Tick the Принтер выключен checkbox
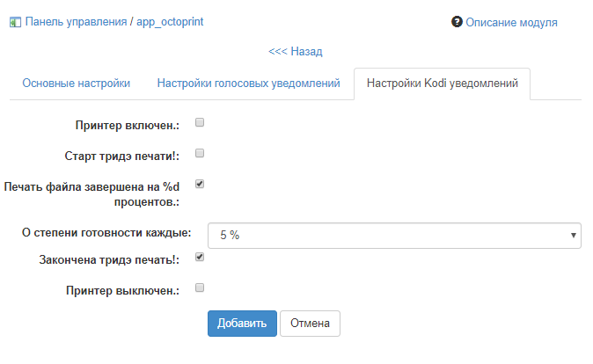Screen dimensions: 593x364 pyautogui.click(x=200, y=287)
